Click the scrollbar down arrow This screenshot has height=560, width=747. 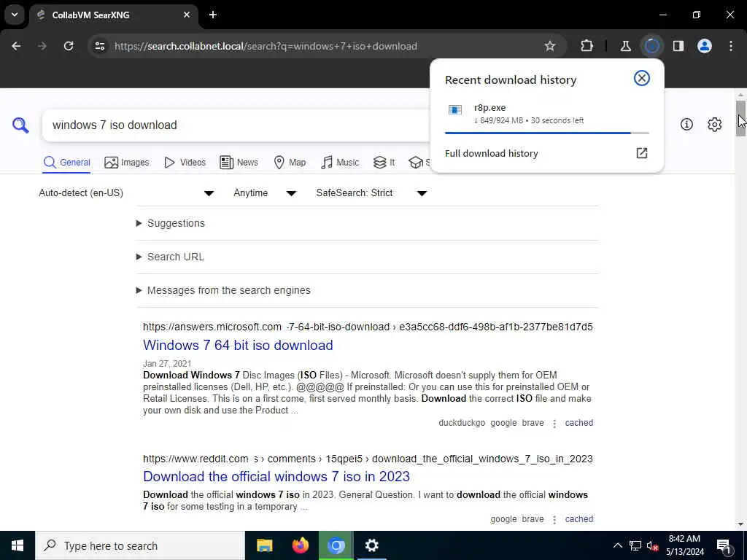(740, 524)
